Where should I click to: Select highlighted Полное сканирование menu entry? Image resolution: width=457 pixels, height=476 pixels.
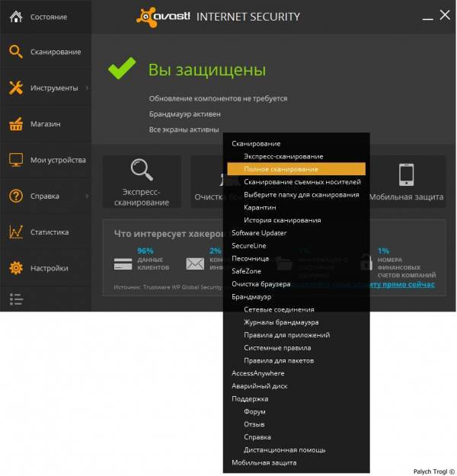pos(296,169)
